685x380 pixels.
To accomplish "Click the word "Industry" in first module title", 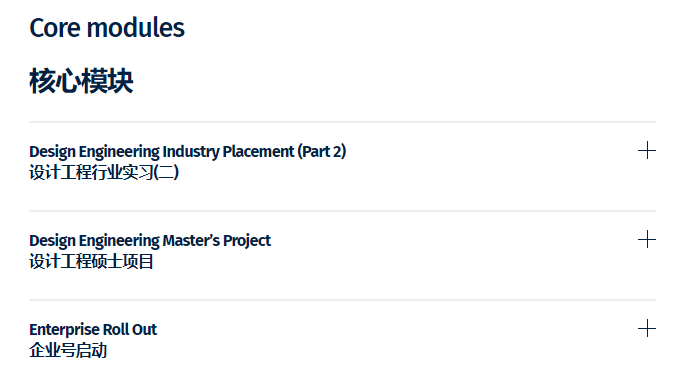I will point(191,152).
